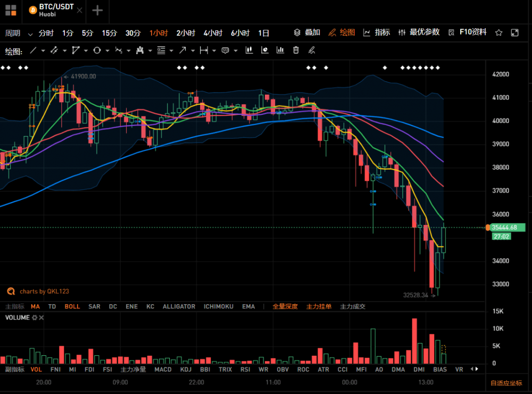This screenshot has height=394, width=532.
Task: Select the arrow drawing tool
Action: 182,51
